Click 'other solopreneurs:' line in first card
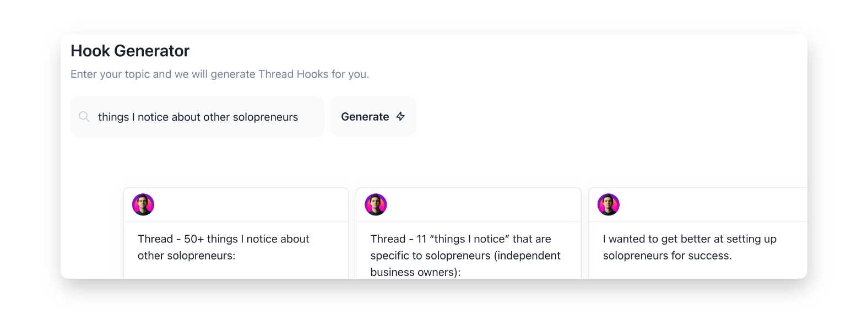Viewport: 868px width, 314px height. tap(186, 256)
